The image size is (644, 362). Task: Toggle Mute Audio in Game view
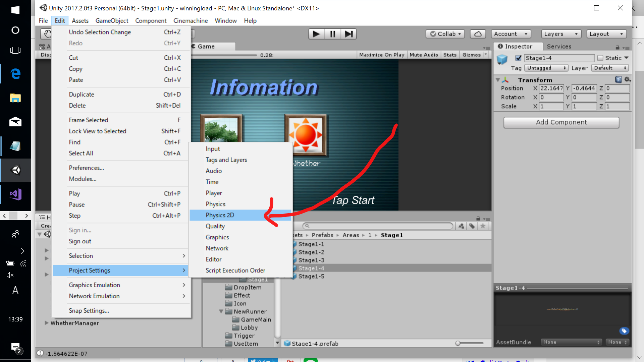point(424,55)
